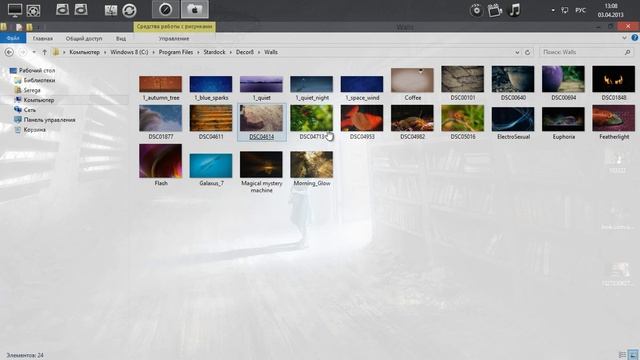Screen dimensions: 640x360
Task: Switch to the Главная ribbon tab
Action: [x=43, y=38]
